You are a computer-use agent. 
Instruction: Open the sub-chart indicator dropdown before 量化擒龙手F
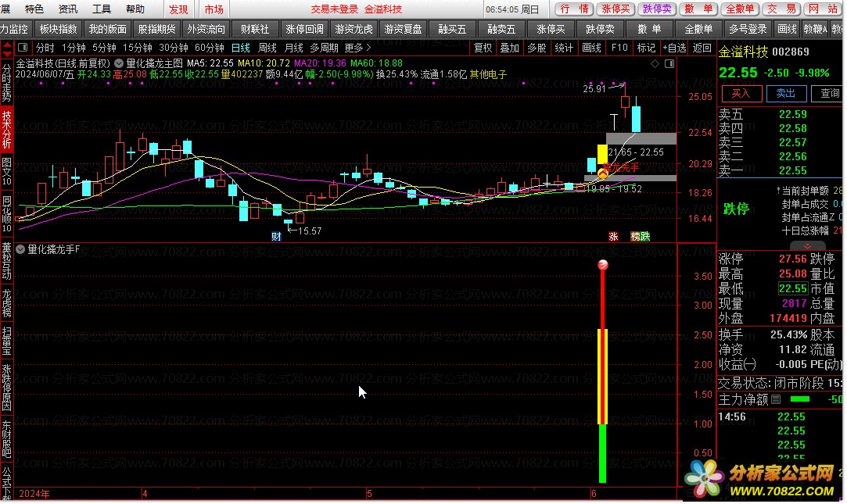click(x=20, y=249)
